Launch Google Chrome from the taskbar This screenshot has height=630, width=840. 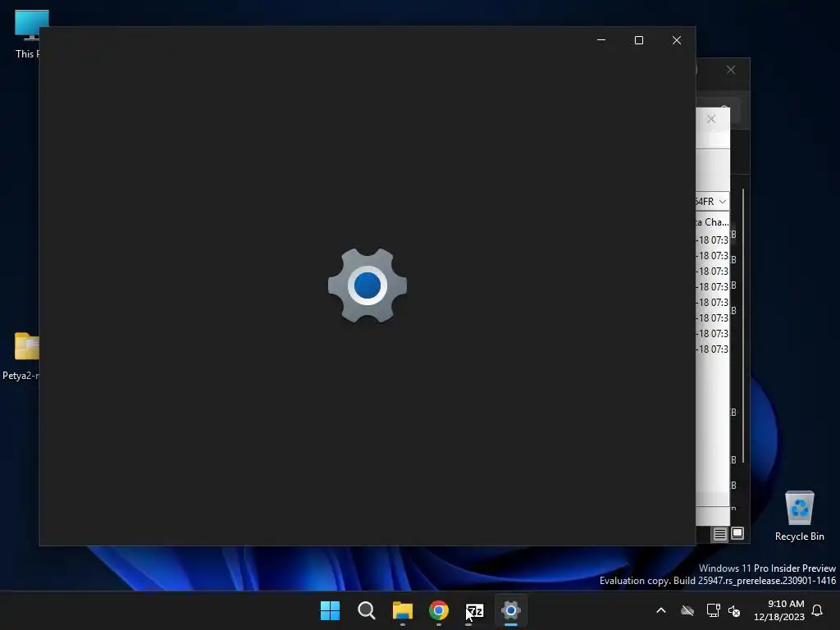[x=438, y=610]
